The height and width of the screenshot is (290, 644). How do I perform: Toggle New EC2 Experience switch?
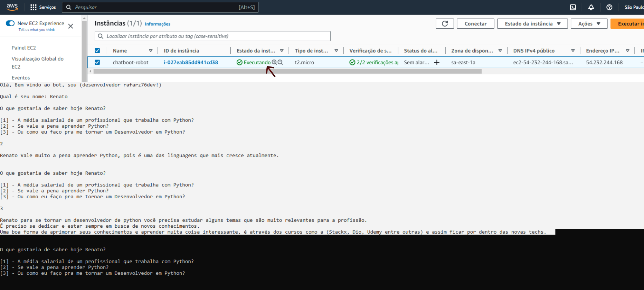tap(10, 23)
